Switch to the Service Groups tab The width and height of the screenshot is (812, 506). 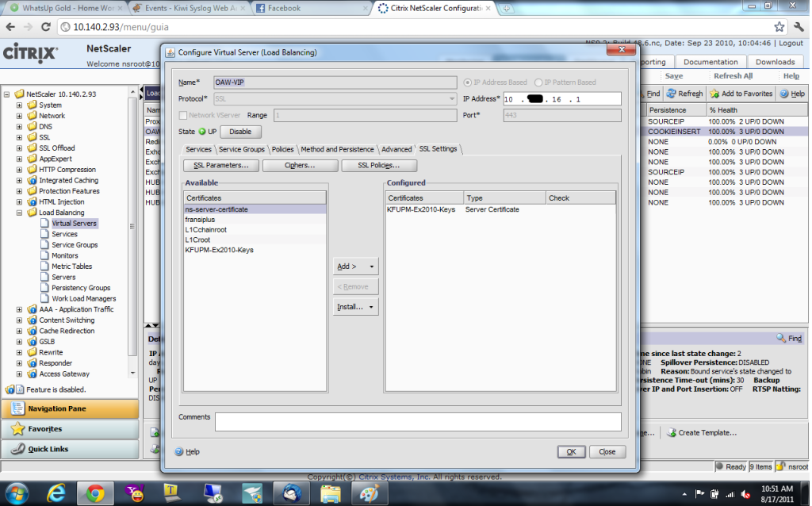241,149
